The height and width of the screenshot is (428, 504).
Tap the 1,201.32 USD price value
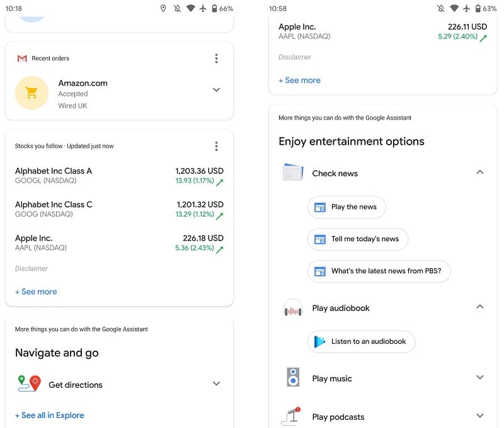(x=200, y=205)
